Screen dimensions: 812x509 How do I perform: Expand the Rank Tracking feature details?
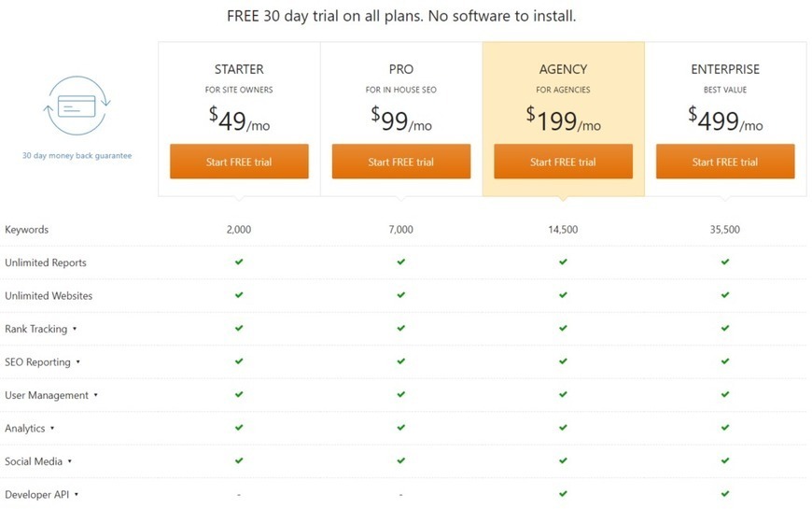[41, 329]
